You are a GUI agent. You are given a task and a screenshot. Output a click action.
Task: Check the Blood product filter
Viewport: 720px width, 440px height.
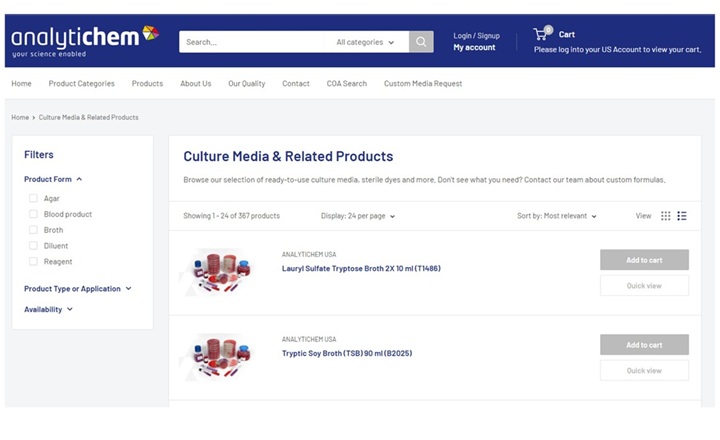(33, 214)
